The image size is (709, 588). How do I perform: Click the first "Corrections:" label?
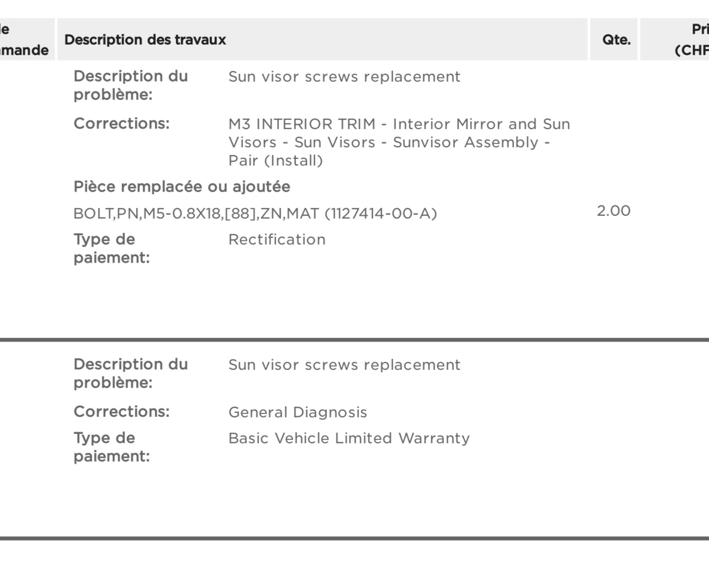(x=121, y=124)
